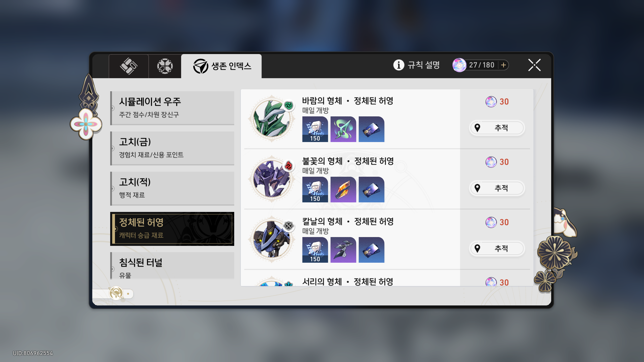Image resolution: width=644 pixels, height=362 pixels.
Task: Click the wind boss portrait icon
Action: pyautogui.click(x=272, y=118)
